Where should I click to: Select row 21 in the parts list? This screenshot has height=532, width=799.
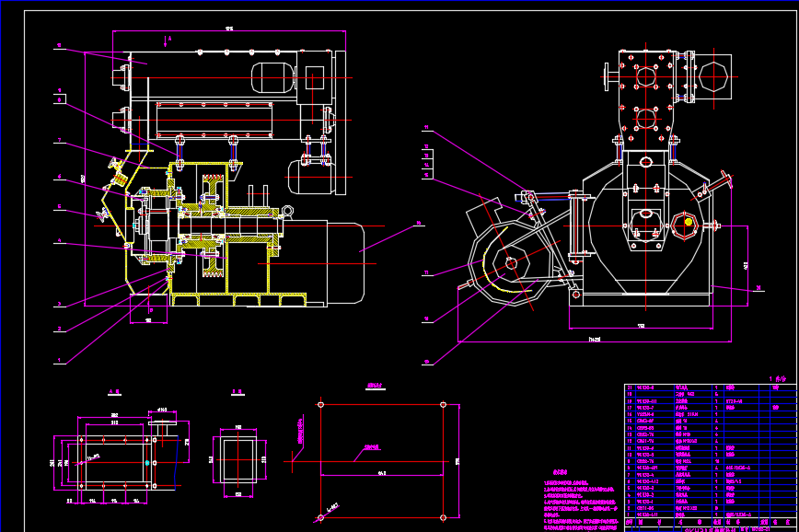click(710, 387)
